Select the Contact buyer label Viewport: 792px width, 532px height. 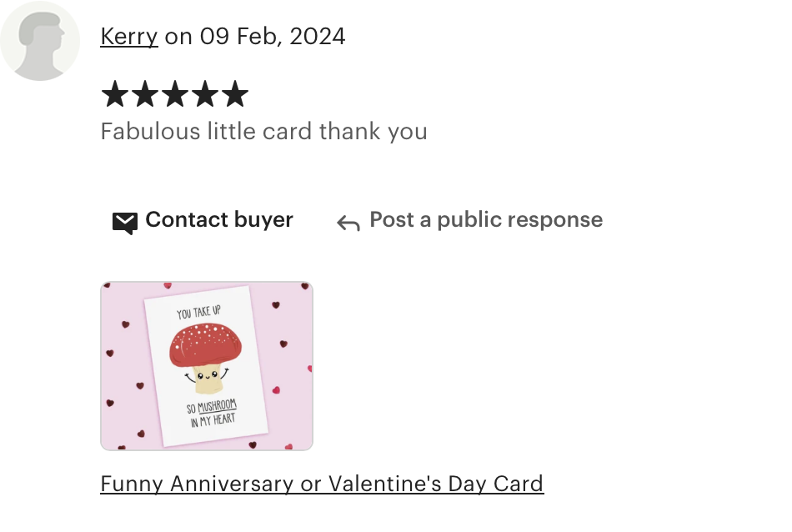tap(219, 220)
